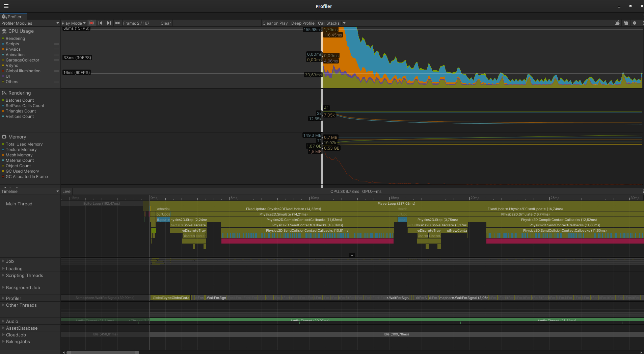The image size is (644, 354).
Task: Click the SetPass Calls Count legend entry
Action: click(x=25, y=106)
